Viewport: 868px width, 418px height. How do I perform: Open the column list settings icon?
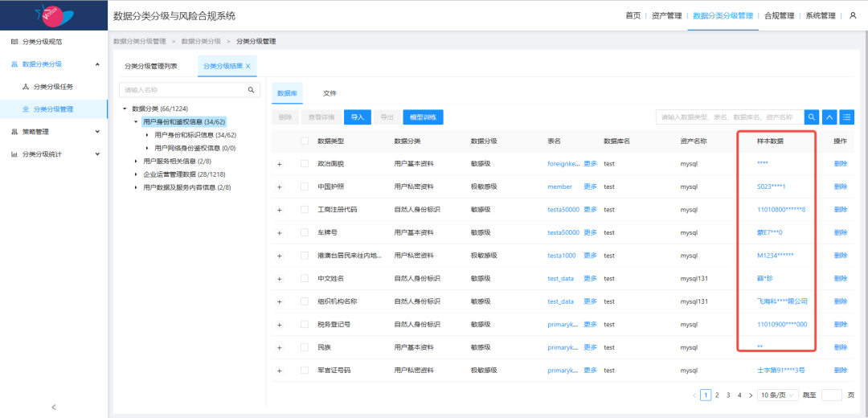point(847,117)
